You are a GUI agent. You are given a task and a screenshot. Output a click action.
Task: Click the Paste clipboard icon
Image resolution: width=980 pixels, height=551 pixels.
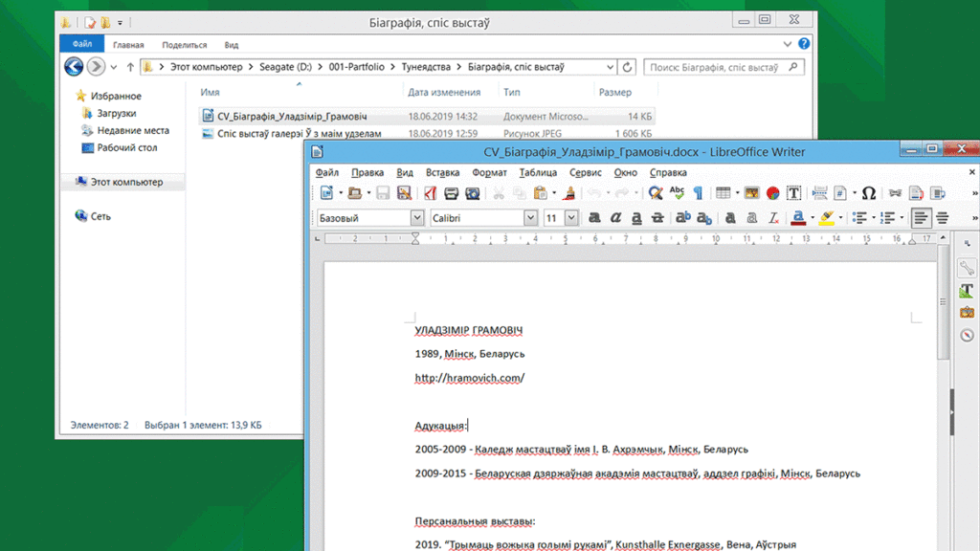540,193
